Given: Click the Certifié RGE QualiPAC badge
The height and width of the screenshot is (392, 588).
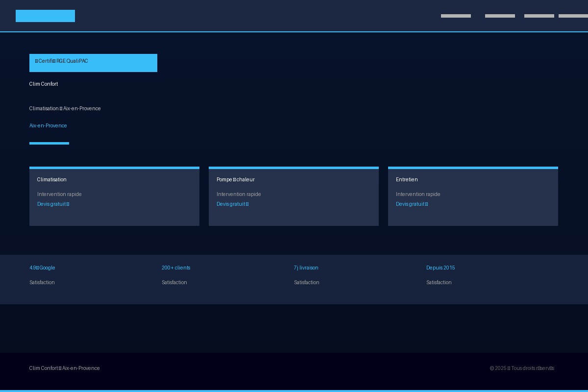Looking at the screenshot, I should pyautogui.click(x=93, y=63).
